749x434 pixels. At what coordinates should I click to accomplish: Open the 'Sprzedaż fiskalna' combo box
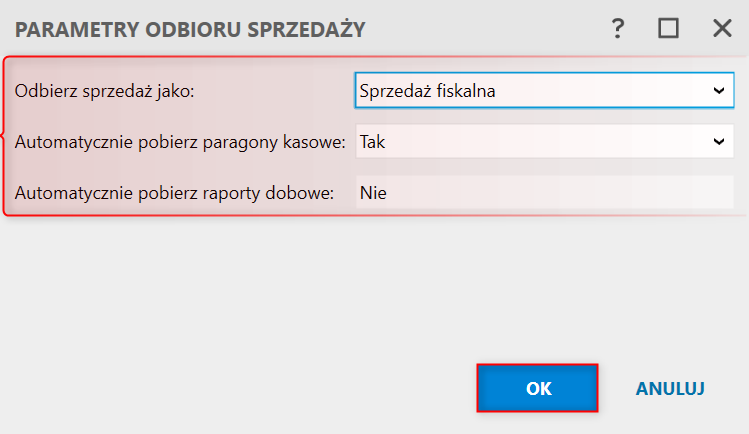(x=530, y=91)
